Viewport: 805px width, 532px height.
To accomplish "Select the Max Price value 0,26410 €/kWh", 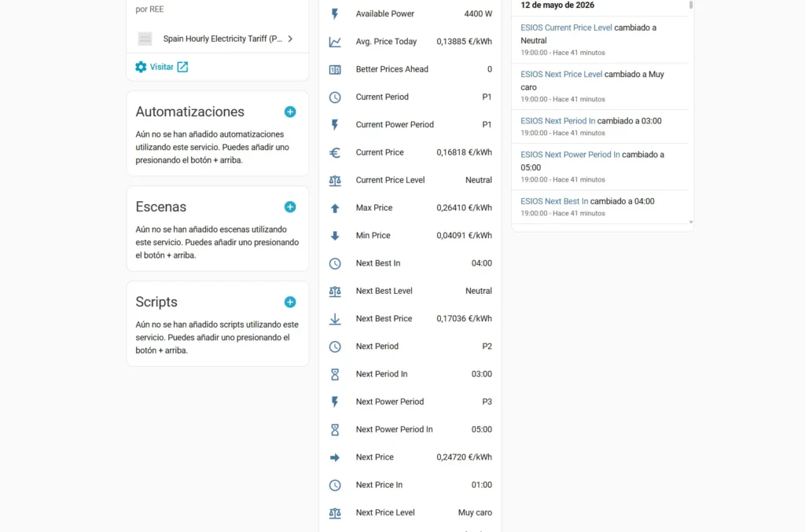I will tap(464, 207).
